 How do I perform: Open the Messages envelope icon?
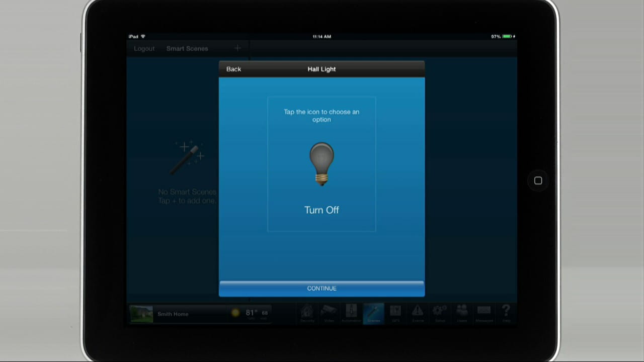point(484,313)
